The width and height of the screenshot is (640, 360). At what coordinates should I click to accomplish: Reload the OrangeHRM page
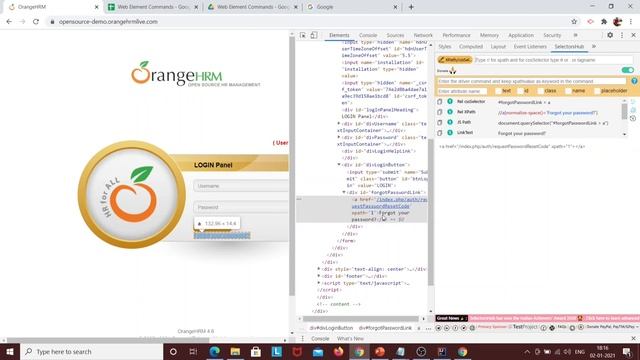(36, 22)
